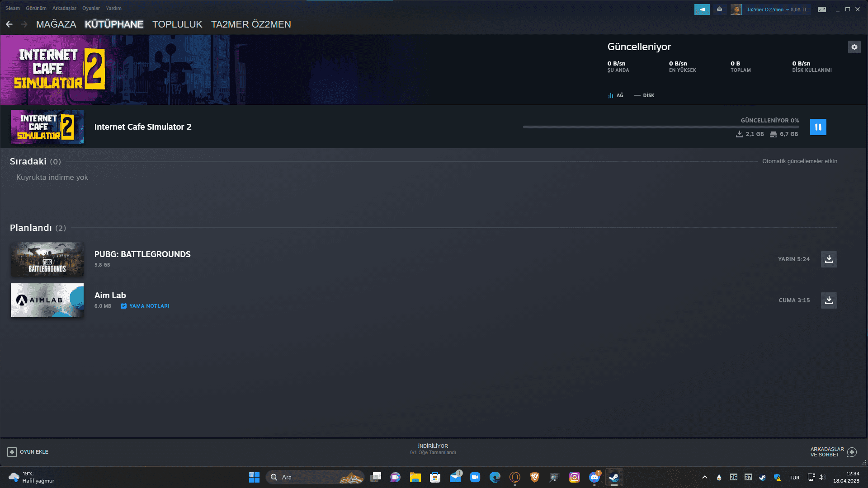868x488 pixels.
Task: Toggle the DİSK graph legend
Action: (644, 95)
